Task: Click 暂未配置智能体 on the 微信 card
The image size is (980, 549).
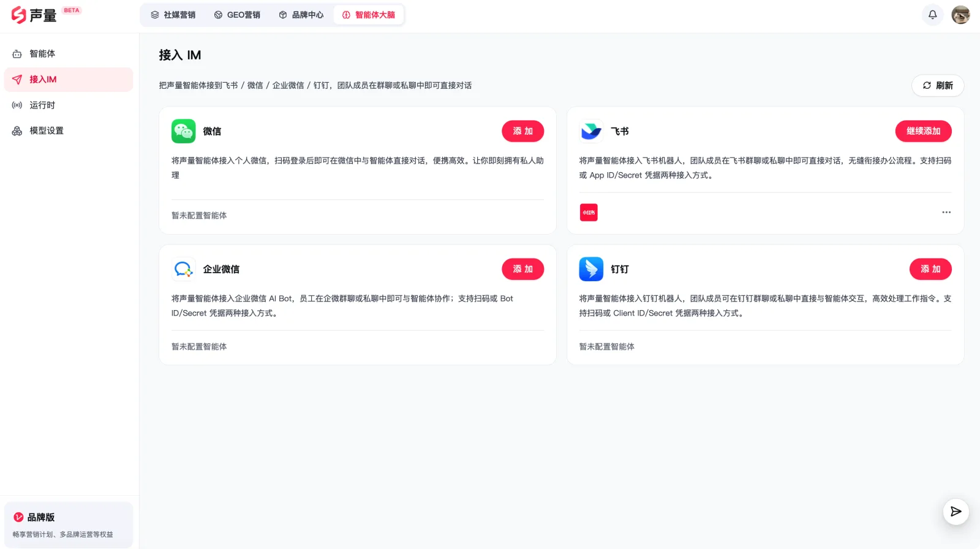Action: 199,216
